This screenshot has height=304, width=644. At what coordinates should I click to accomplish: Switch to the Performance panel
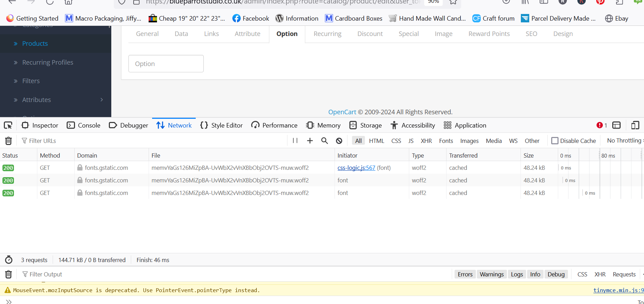pyautogui.click(x=274, y=125)
